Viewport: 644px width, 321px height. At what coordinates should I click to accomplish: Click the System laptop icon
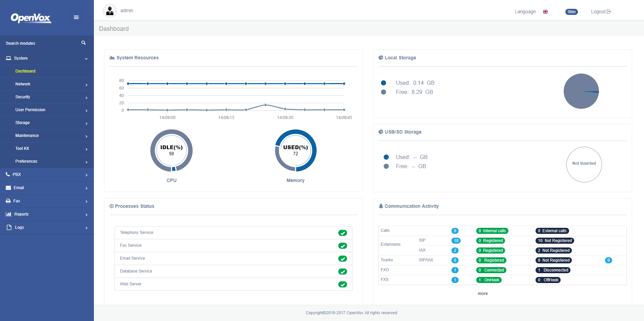(x=8, y=58)
